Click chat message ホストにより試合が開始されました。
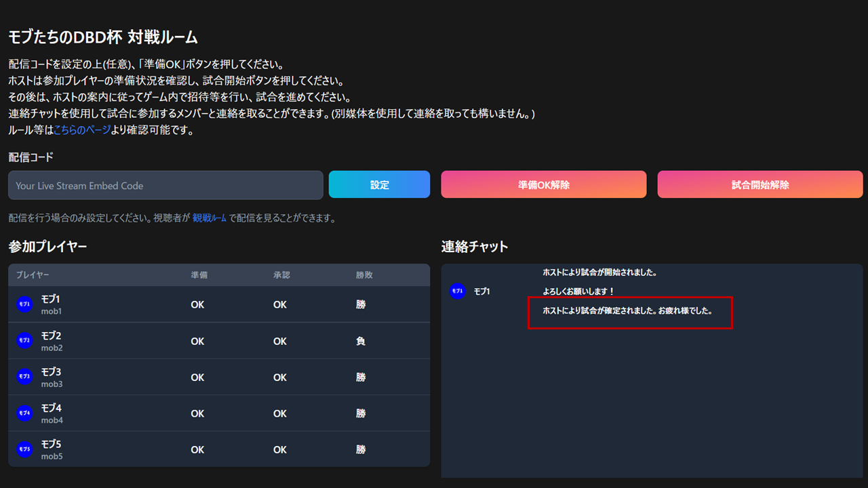This screenshot has width=868, height=488. pos(600,272)
